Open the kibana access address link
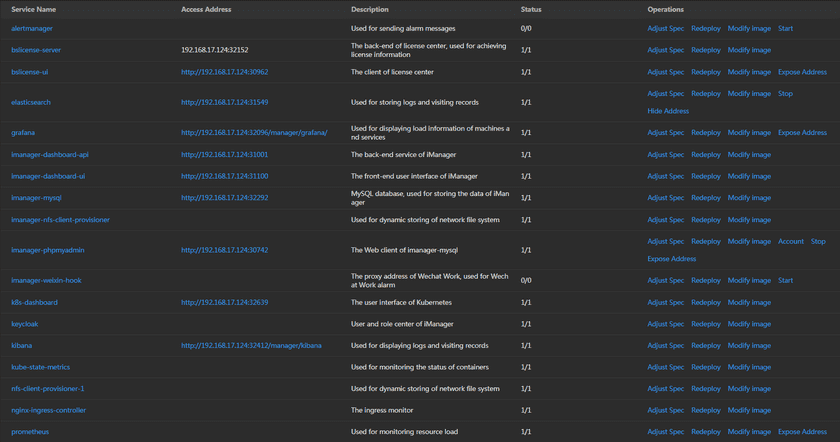 point(251,345)
